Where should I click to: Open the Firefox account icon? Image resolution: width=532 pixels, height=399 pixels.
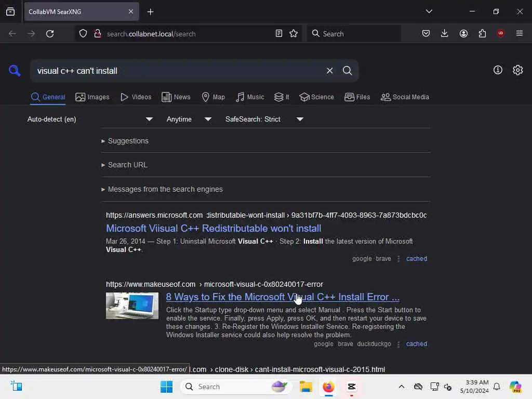tap(463, 33)
